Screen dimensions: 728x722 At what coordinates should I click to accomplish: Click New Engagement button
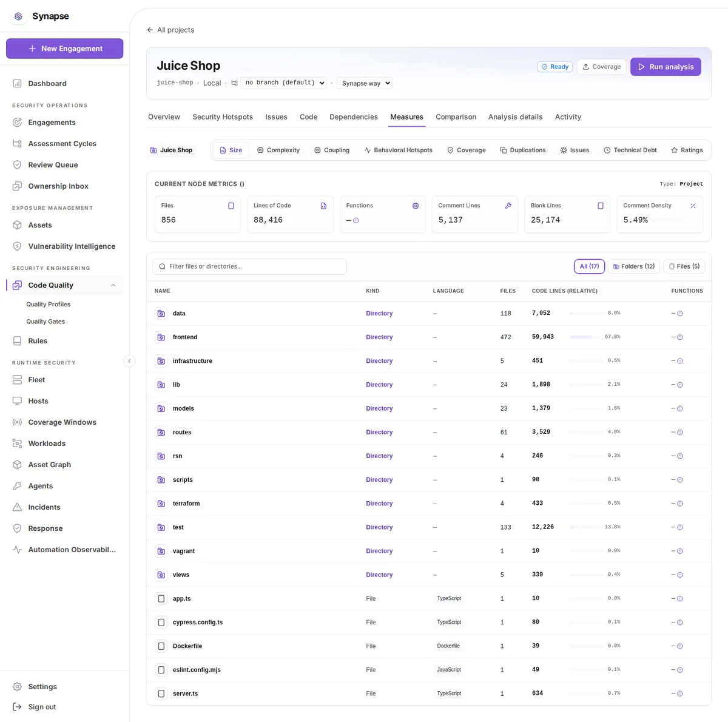click(65, 49)
